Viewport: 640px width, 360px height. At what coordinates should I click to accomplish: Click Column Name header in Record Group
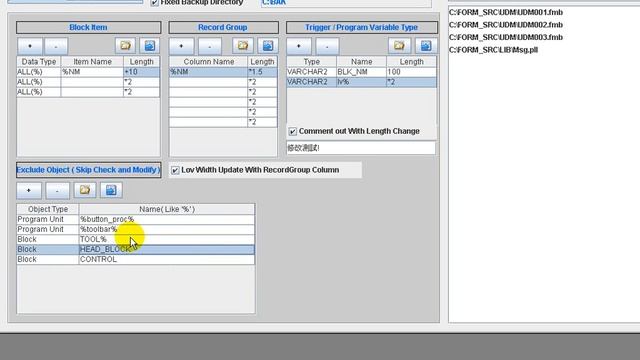click(209, 62)
